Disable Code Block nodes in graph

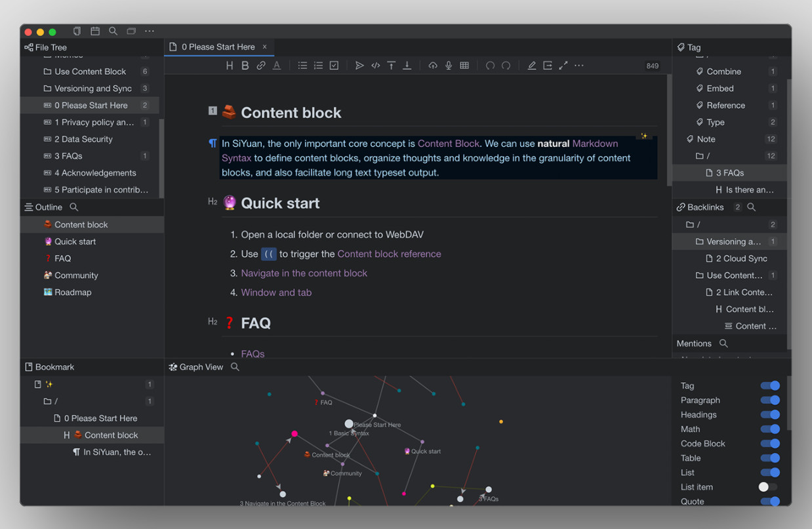pyautogui.click(x=770, y=444)
